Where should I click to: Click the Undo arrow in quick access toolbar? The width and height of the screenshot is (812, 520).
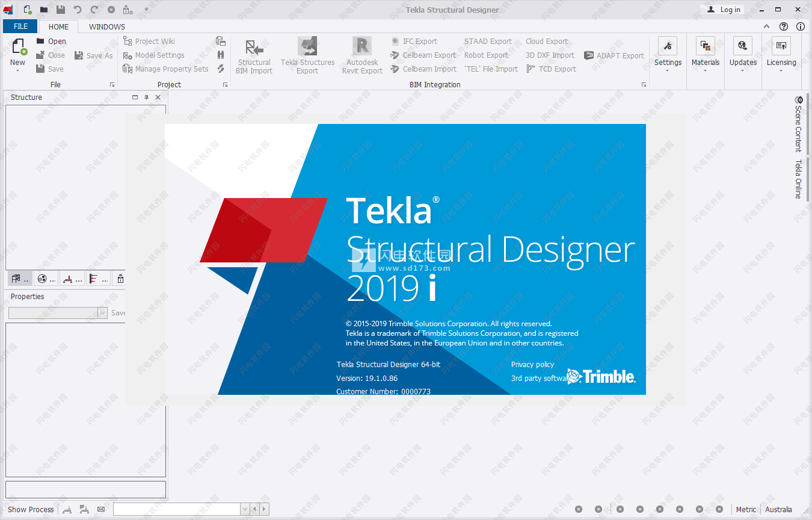(78, 10)
